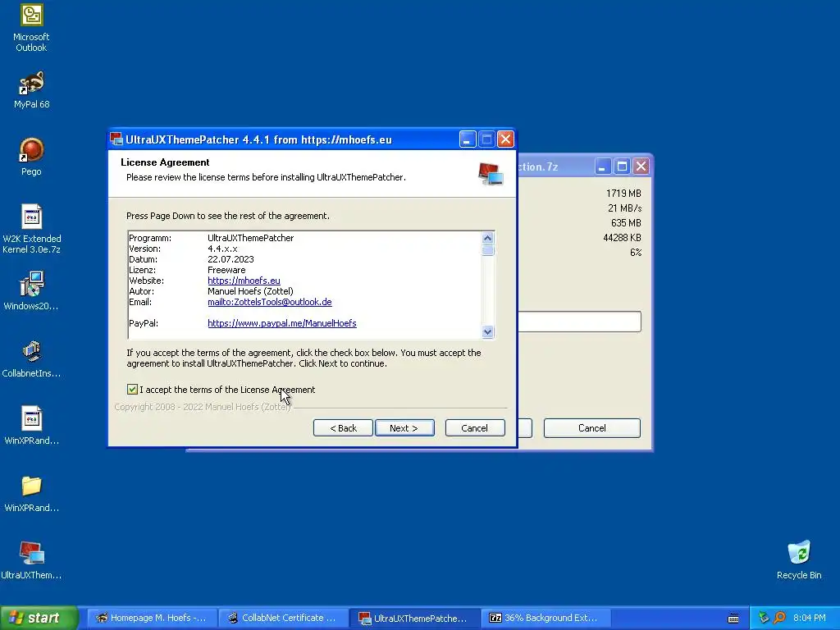Click the 7z extraction progress field
The height and width of the screenshot is (630, 840).
(x=579, y=322)
